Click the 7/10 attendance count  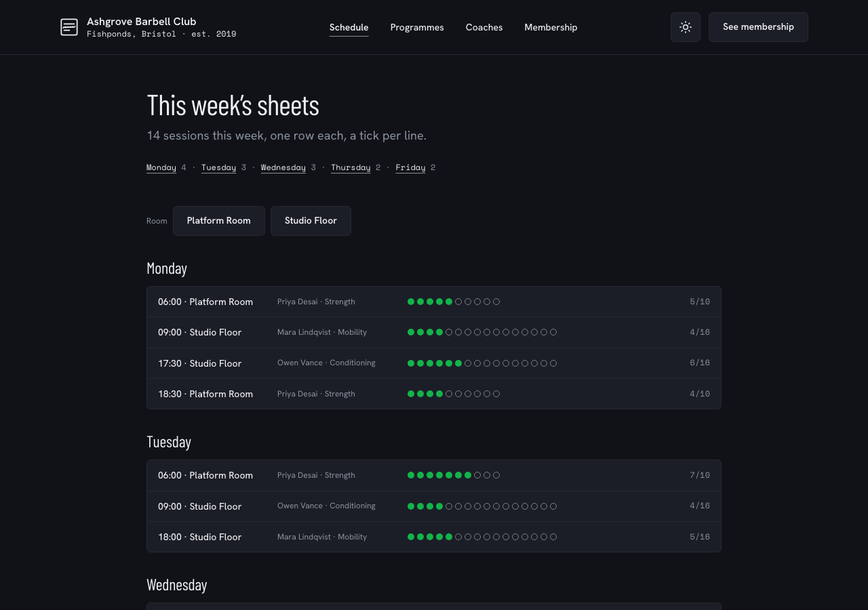[x=700, y=475]
